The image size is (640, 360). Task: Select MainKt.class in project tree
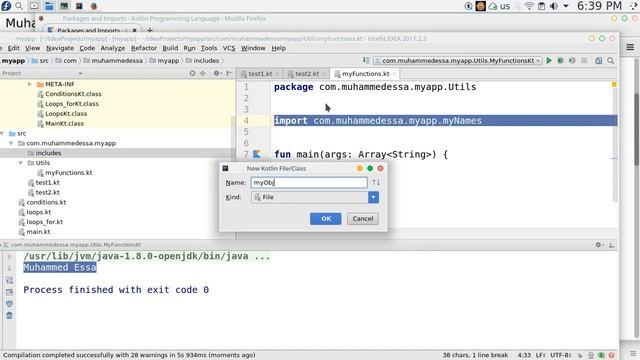click(x=64, y=123)
